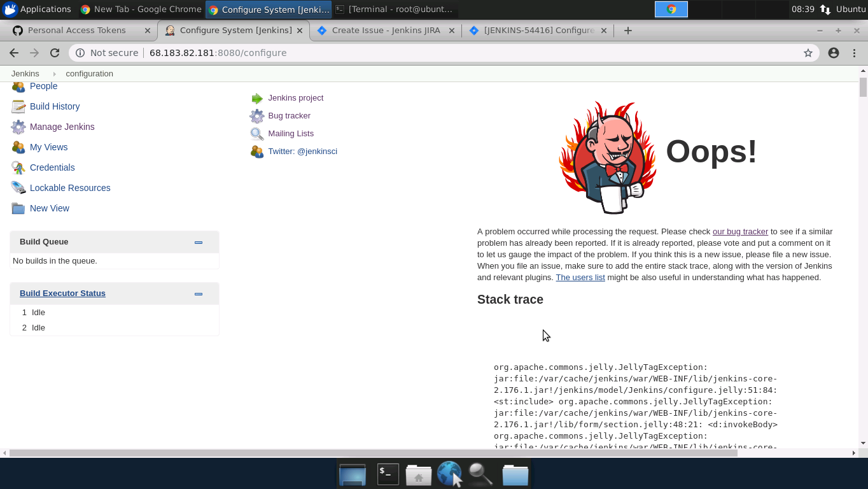The width and height of the screenshot is (868, 489).
Task: Click the network status icon in tray
Action: point(825,9)
